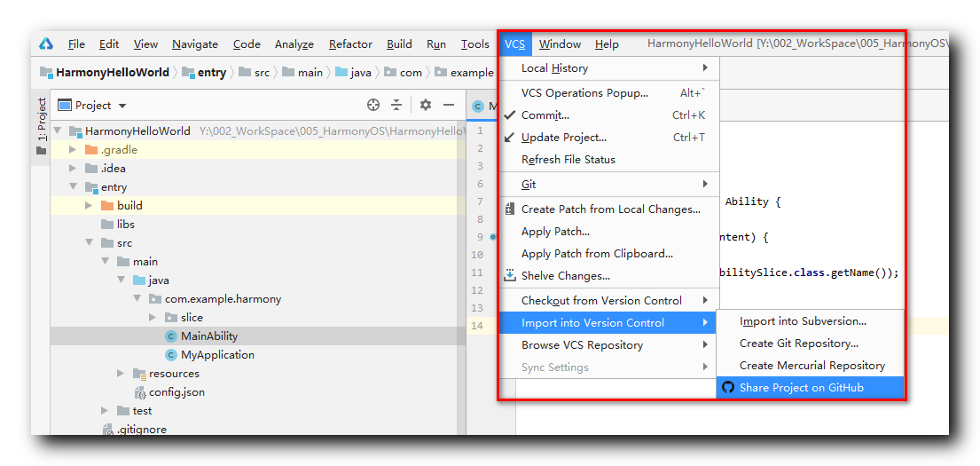Click editor line number 14
The height and width of the screenshot is (466, 980).
tap(479, 325)
